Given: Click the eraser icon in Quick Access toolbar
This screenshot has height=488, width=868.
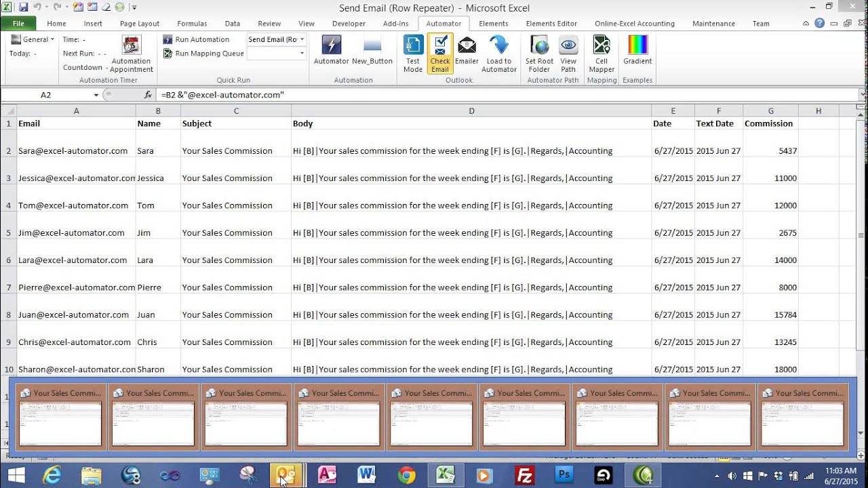Looking at the screenshot, I should tap(104, 7).
